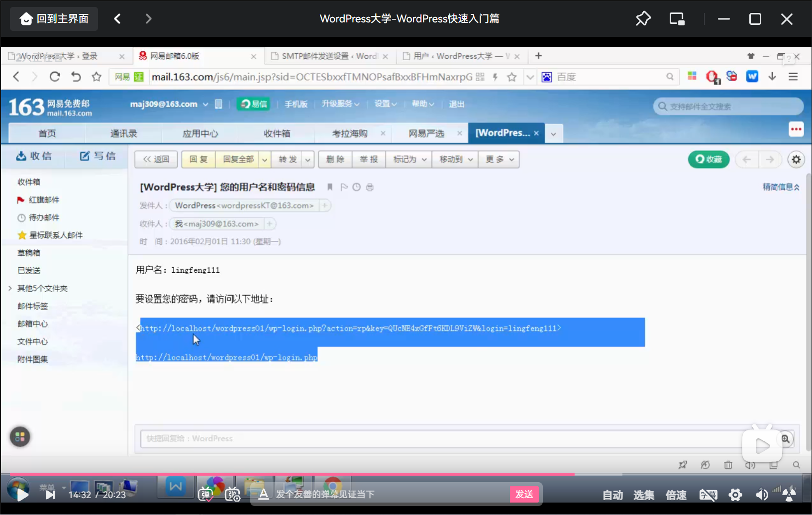Click the print icon next to subject
Screen dimensions: 812x515
pos(370,187)
